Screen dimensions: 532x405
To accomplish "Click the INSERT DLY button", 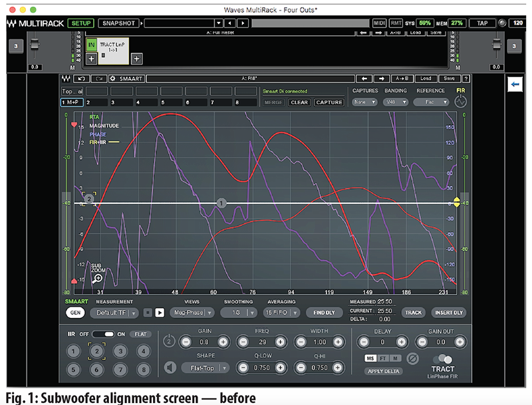I will coord(449,313).
